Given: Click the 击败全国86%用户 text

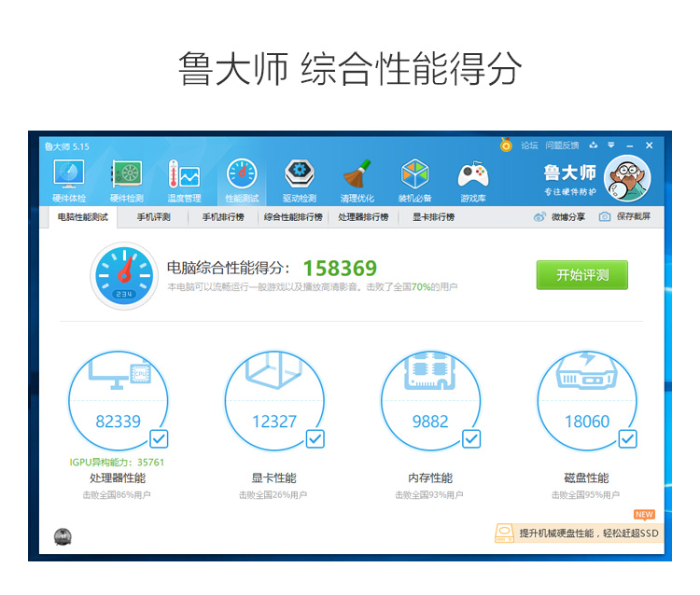Looking at the screenshot, I should point(117,495).
